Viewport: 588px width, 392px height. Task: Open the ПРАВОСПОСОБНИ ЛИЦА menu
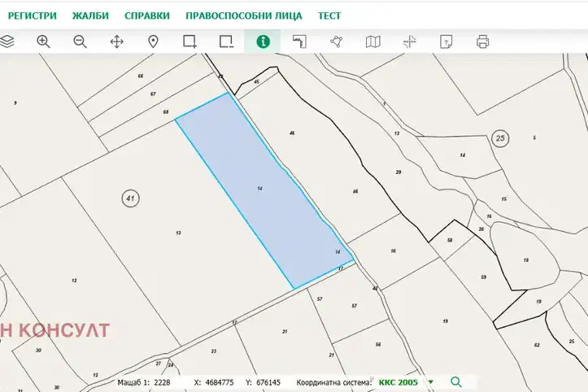click(244, 15)
